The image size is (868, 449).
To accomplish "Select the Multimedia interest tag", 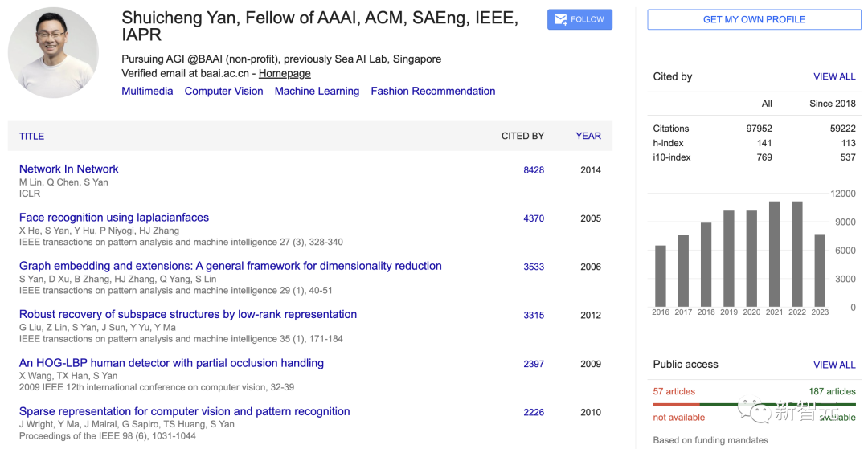I will pos(147,92).
